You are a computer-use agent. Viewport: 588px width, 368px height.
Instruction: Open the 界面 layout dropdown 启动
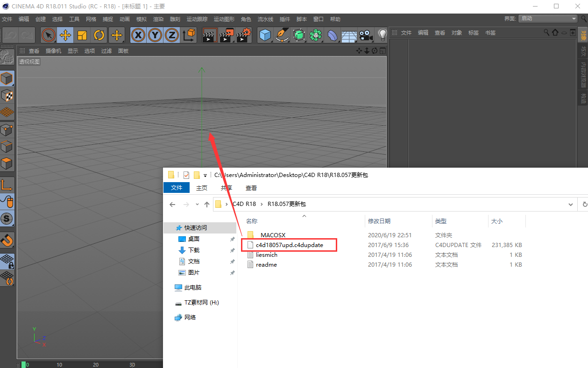click(x=548, y=19)
